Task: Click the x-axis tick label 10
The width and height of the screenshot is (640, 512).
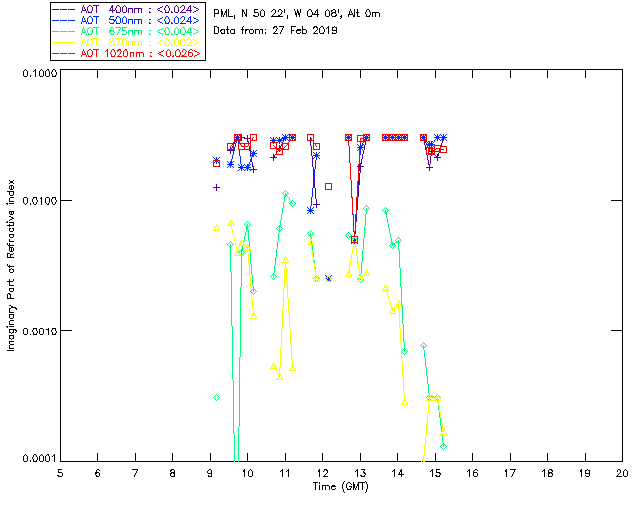Action: (x=247, y=473)
